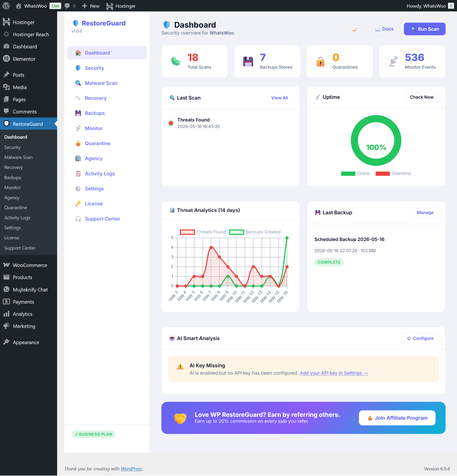Screen dimensions: 457x476
Task: Go to Monitor in the plugin sidebar
Action: [x=107, y=128]
